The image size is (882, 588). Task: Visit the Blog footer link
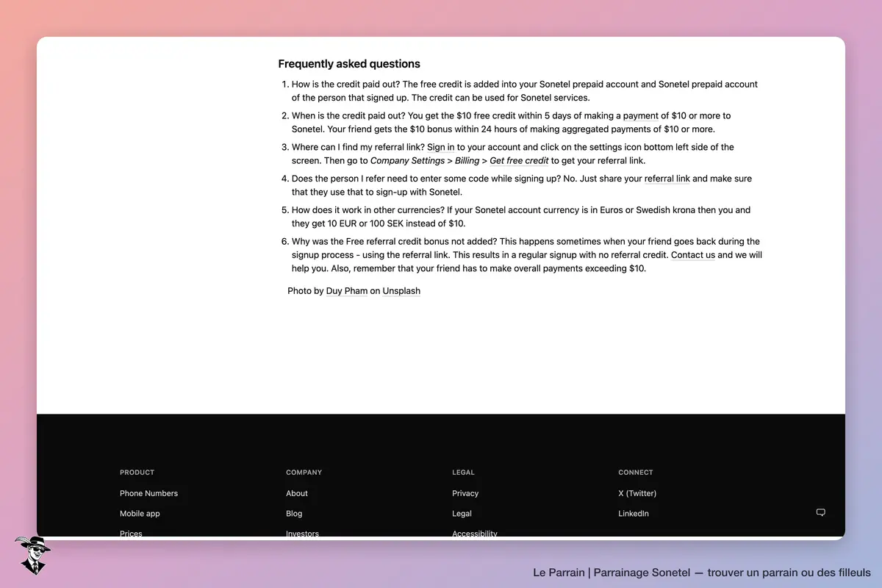(x=294, y=514)
